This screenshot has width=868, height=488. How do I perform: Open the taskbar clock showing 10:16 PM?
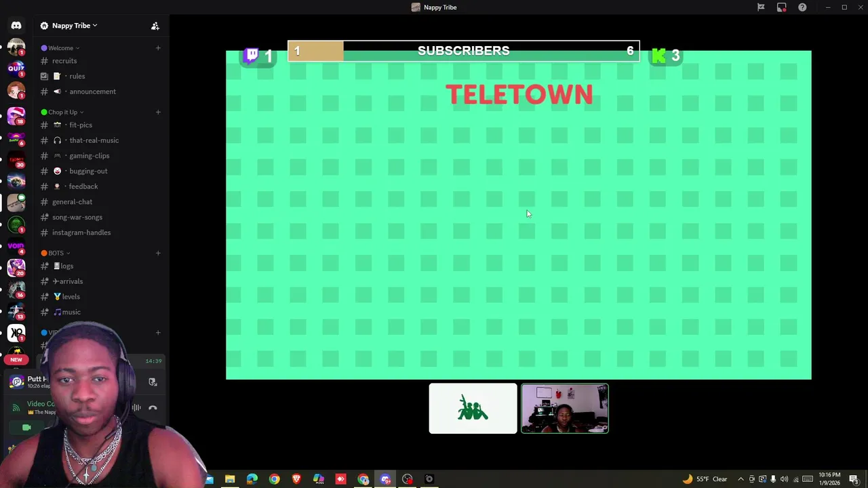[x=829, y=479]
